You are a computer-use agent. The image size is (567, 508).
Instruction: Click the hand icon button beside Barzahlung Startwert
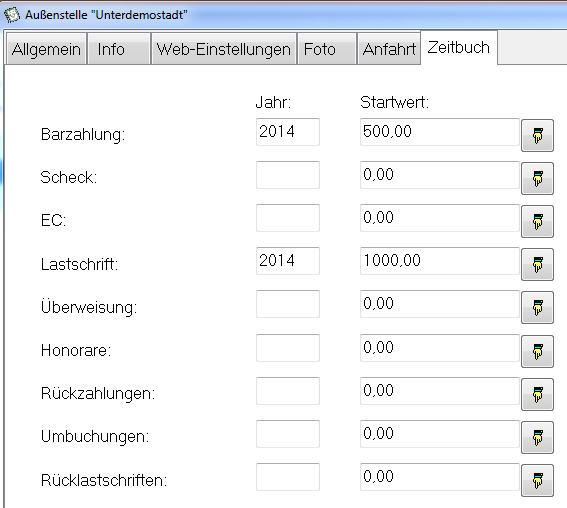[x=537, y=135]
